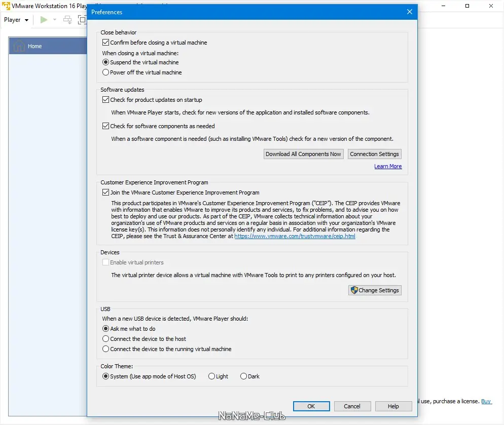Click the 'Color Theme:' label
Screen dimensions: 504x425
(117, 366)
